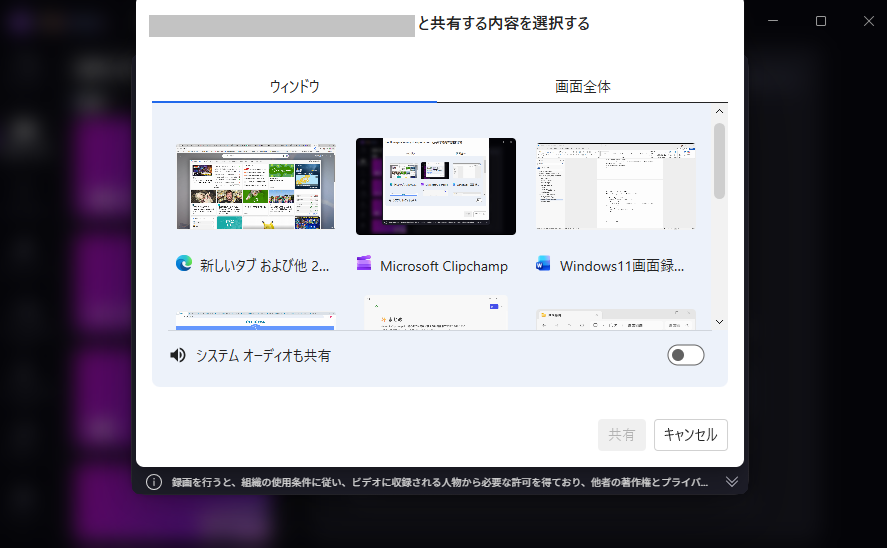Image resolution: width=887 pixels, height=548 pixels.
Task: Click the Microsoft Clipchamp label
Action: 444,266
